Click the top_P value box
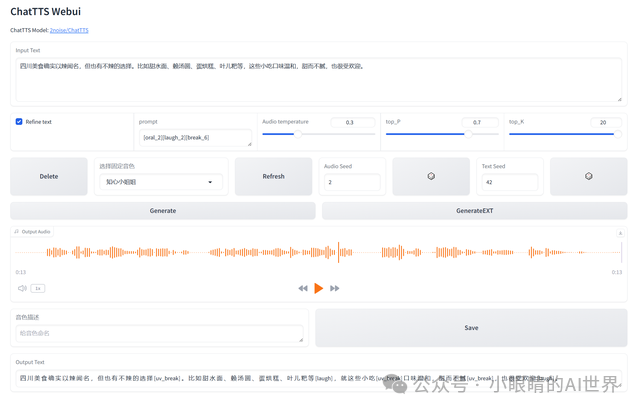This screenshot has height=411, width=640. [480, 122]
